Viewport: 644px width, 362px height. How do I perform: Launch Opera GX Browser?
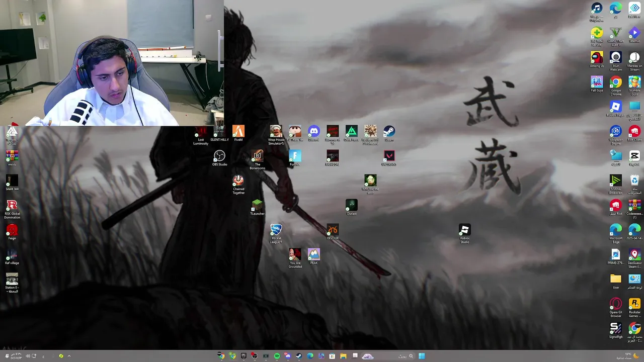click(x=616, y=308)
